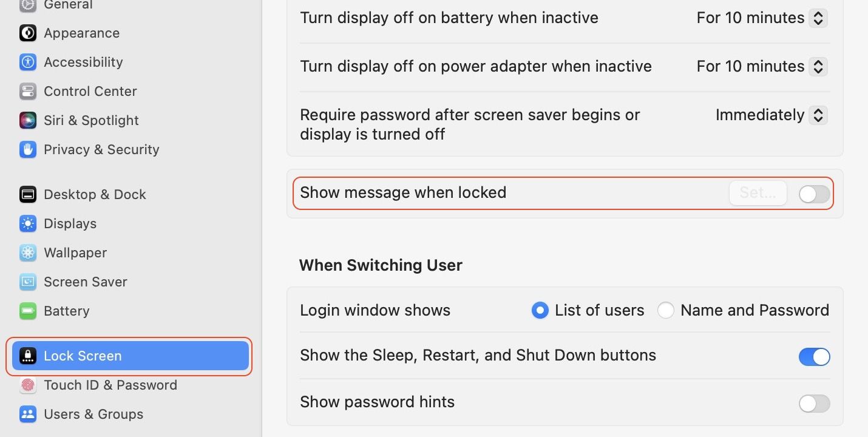Enable Show message when locked
This screenshot has height=437, width=868.
[x=814, y=193]
